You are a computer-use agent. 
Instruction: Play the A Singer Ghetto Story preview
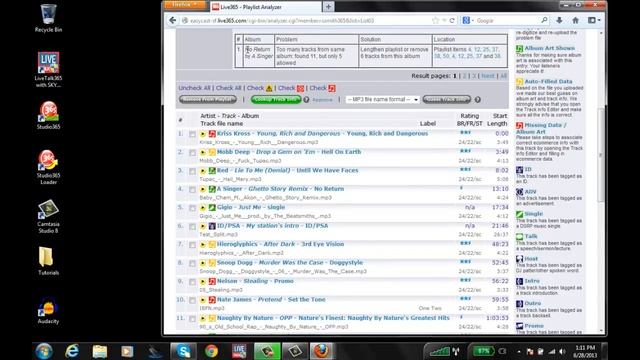pos(203,189)
